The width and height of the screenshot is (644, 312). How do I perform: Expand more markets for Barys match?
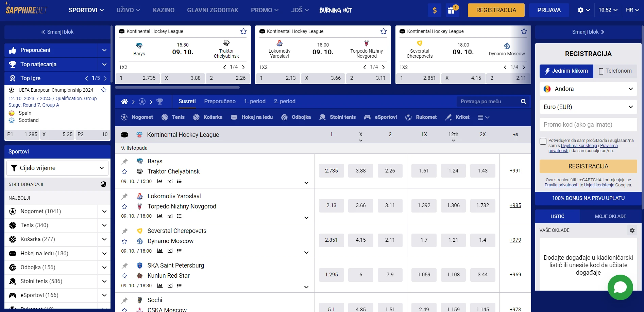pyautogui.click(x=306, y=183)
